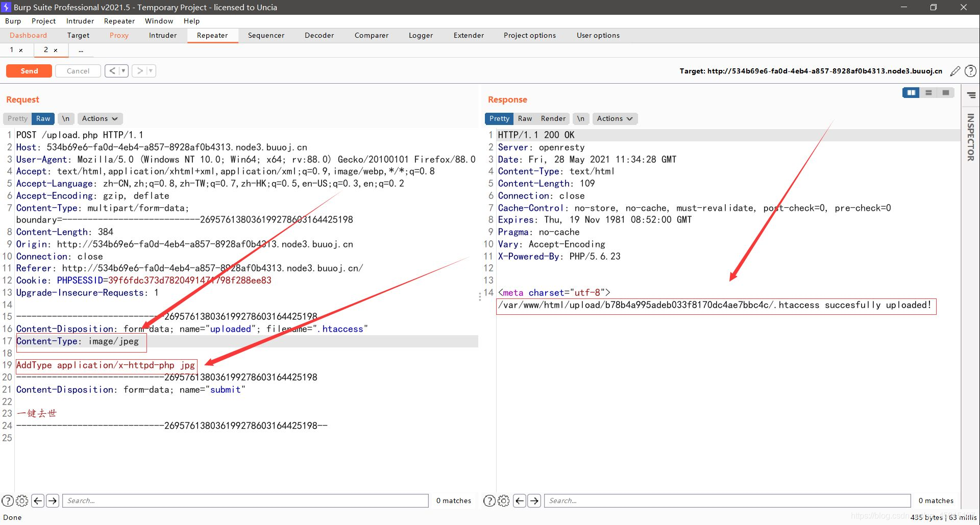980x525 pixels.
Task: Click the htaccess successfully uploaded response line
Action: [x=715, y=305]
